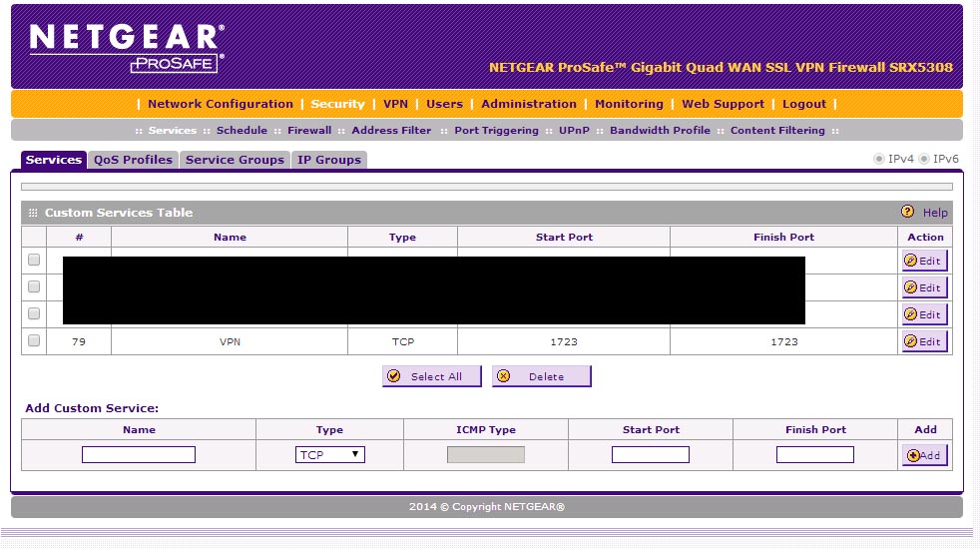Click the TCP type cell in row 79
Image resolution: width=980 pixels, height=549 pixels.
[x=402, y=342]
